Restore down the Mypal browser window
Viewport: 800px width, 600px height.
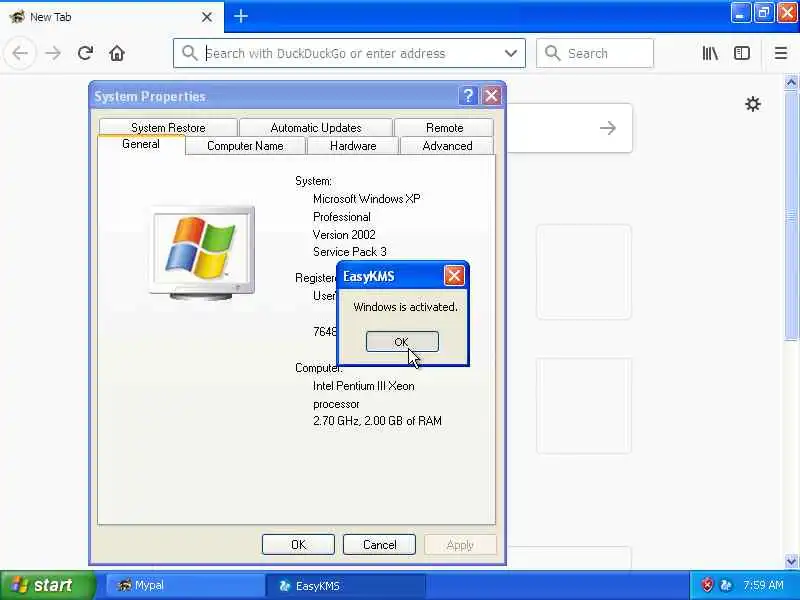[763, 13]
